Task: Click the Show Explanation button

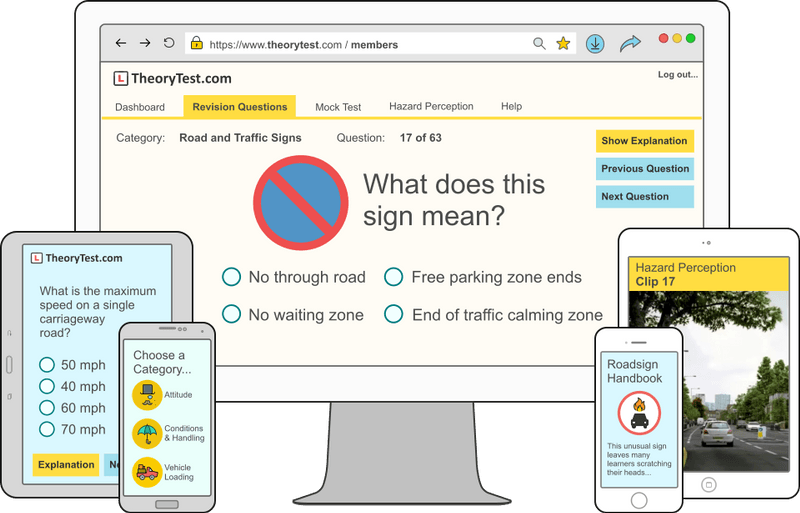Action: pyautogui.click(x=644, y=141)
